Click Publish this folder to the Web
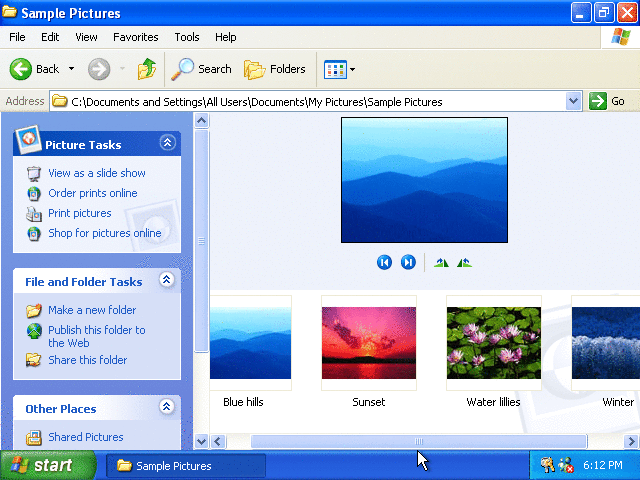The width and height of the screenshot is (640, 480). [97, 336]
